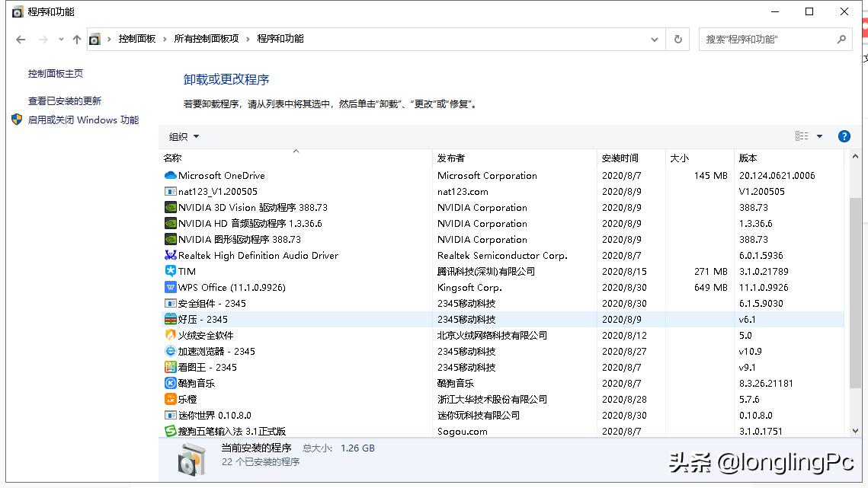The height and width of the screenshot is (488, 868).
Task: Open help via the question mark icon
Action: pos(844,136)
